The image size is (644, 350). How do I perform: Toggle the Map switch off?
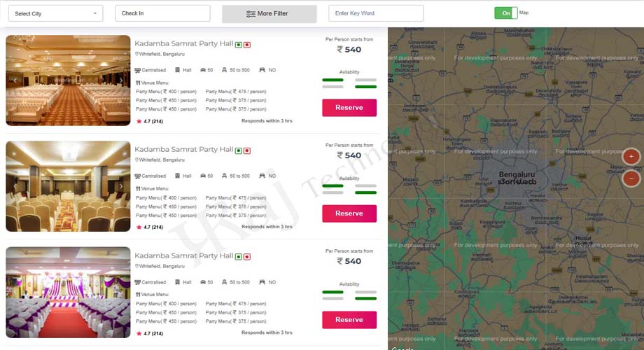pyautogui.click(x=505, y=13)
